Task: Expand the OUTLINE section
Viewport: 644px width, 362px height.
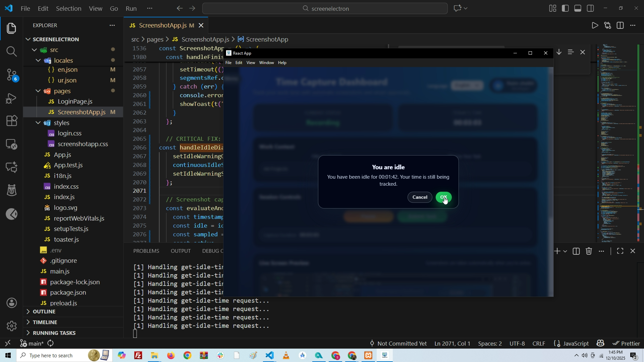Action: pos(44,312)
